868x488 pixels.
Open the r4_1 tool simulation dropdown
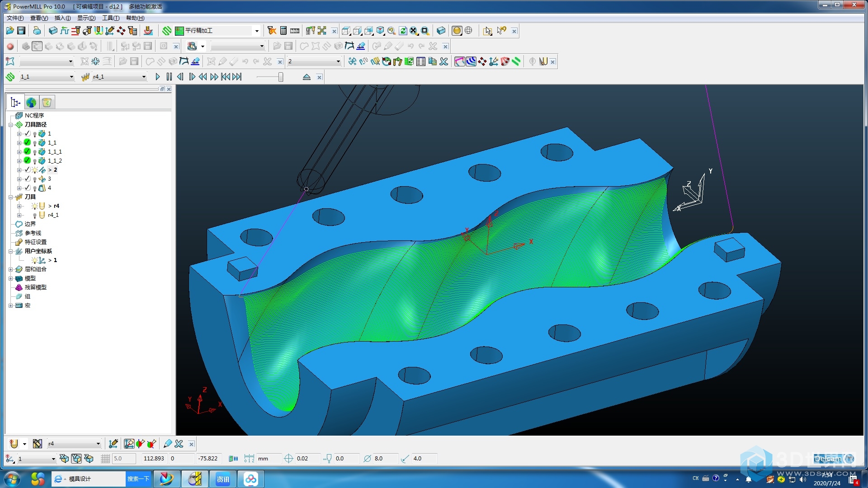(144, 77)
